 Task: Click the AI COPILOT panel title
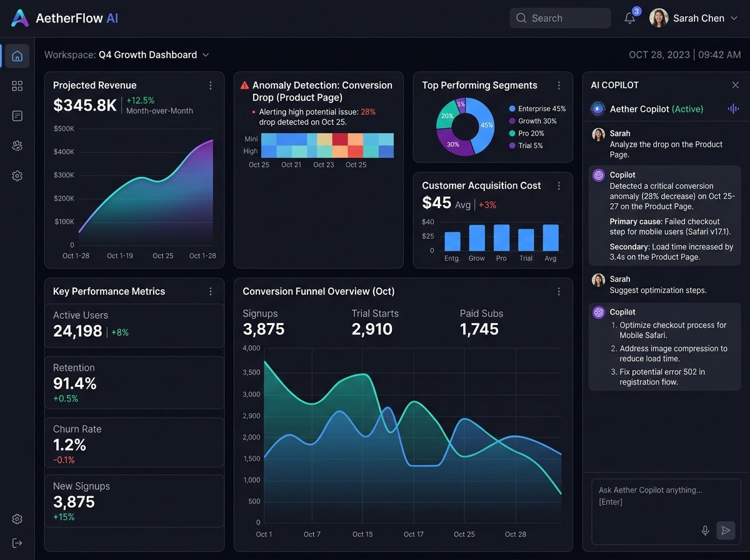(x=615, y=85)
